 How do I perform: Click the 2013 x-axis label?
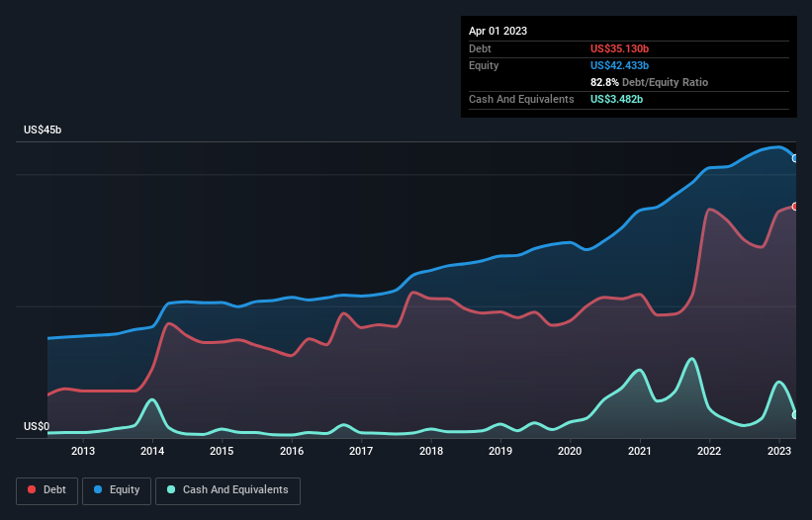83,451
